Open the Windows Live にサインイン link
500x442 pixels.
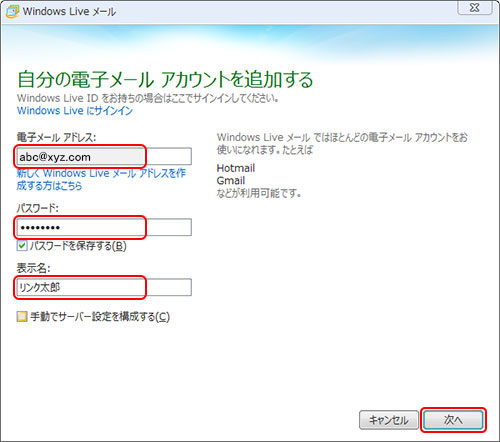(x=75, y=111)
